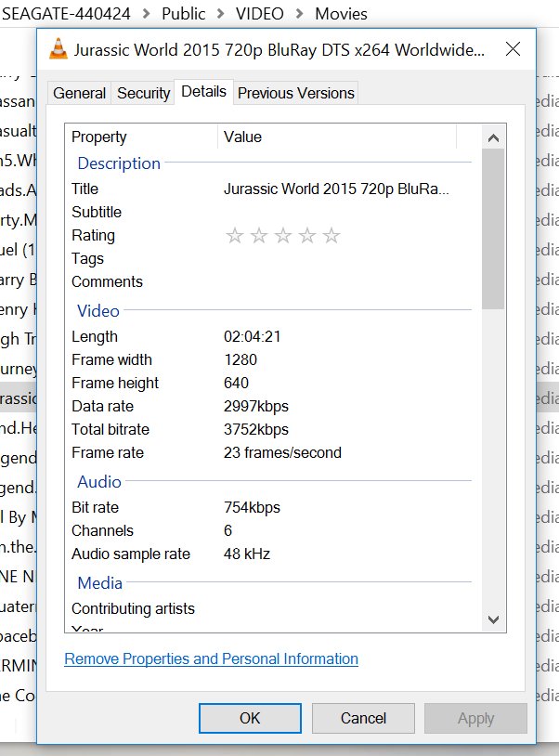Click the scrollbar up arrow
The height and width of the screenshot is (756, 559).
coord(493,137)
